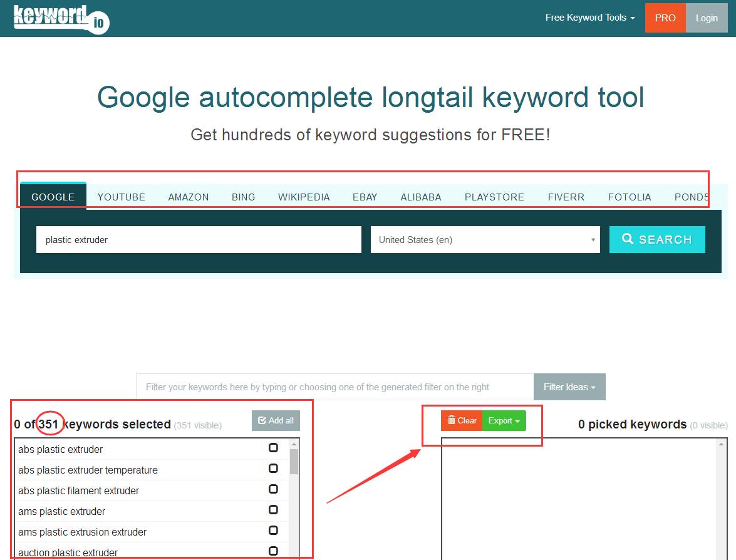This screenshot has width=736, height=560.
Task: Click the Login button
Action: [707, 18]
